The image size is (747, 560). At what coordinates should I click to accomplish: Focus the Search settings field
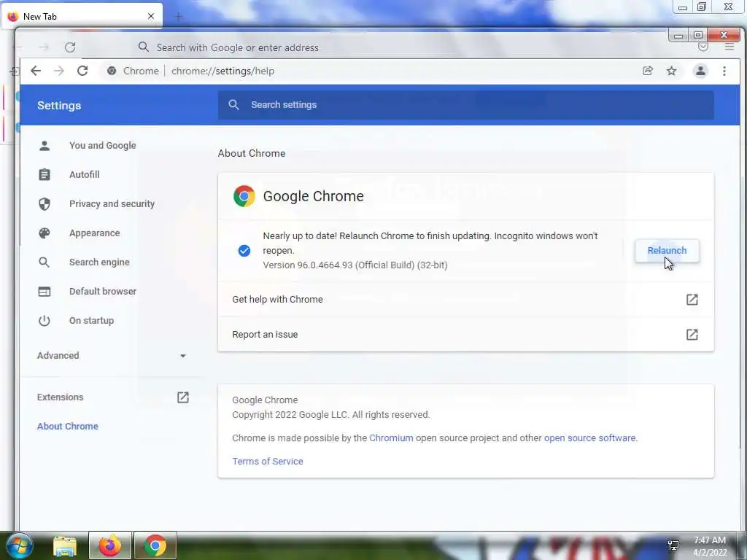(x=465, y=105)
